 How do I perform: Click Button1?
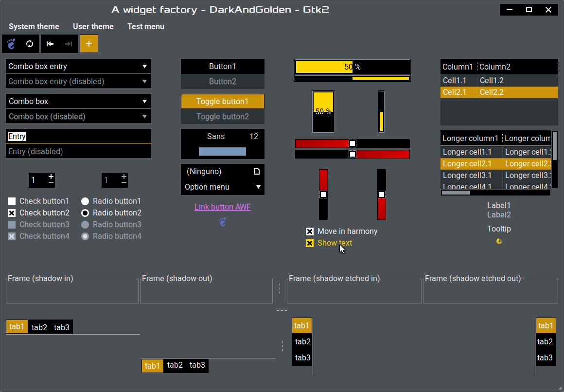tap(223, 66)
